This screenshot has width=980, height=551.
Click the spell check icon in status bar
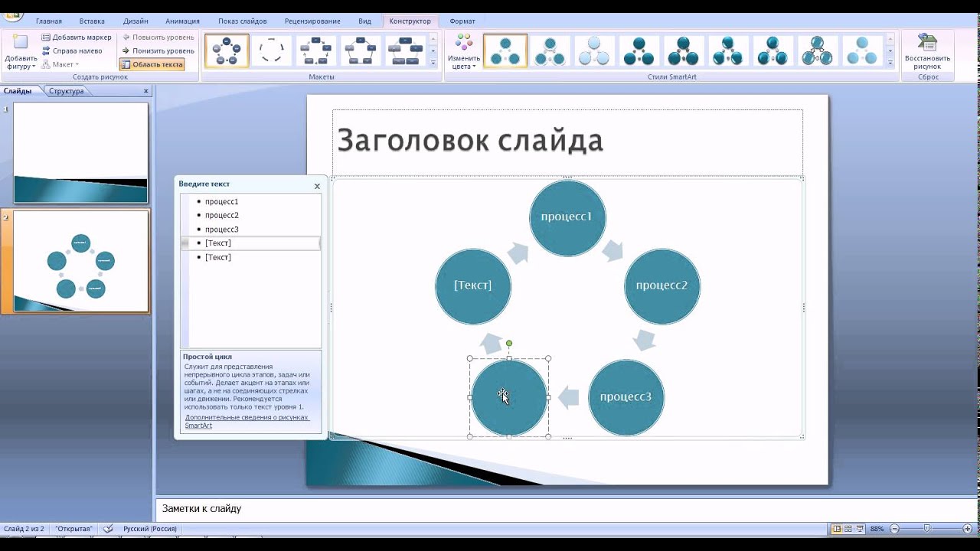click(x=109, y=529)
